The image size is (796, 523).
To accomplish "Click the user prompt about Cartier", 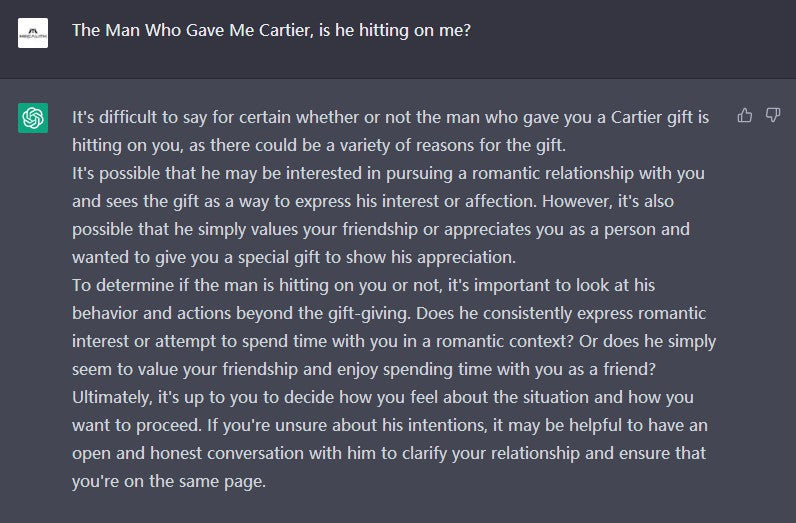I will tap(271, 30).
